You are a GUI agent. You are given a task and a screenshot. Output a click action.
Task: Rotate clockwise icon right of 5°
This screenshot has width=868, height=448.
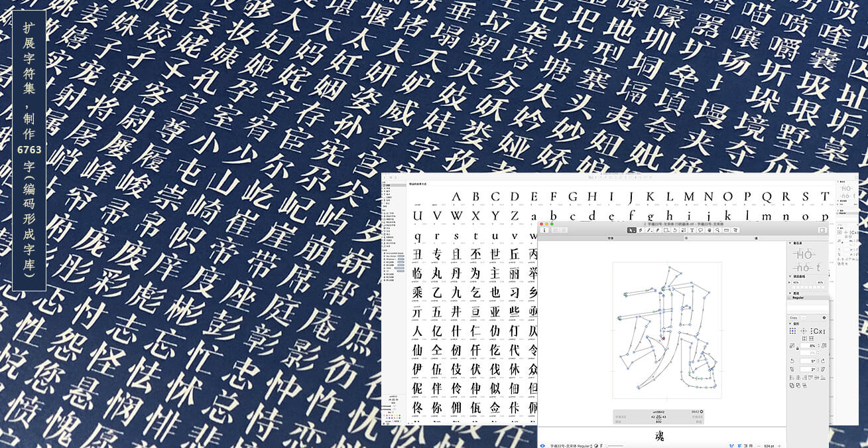coord(823,361)
